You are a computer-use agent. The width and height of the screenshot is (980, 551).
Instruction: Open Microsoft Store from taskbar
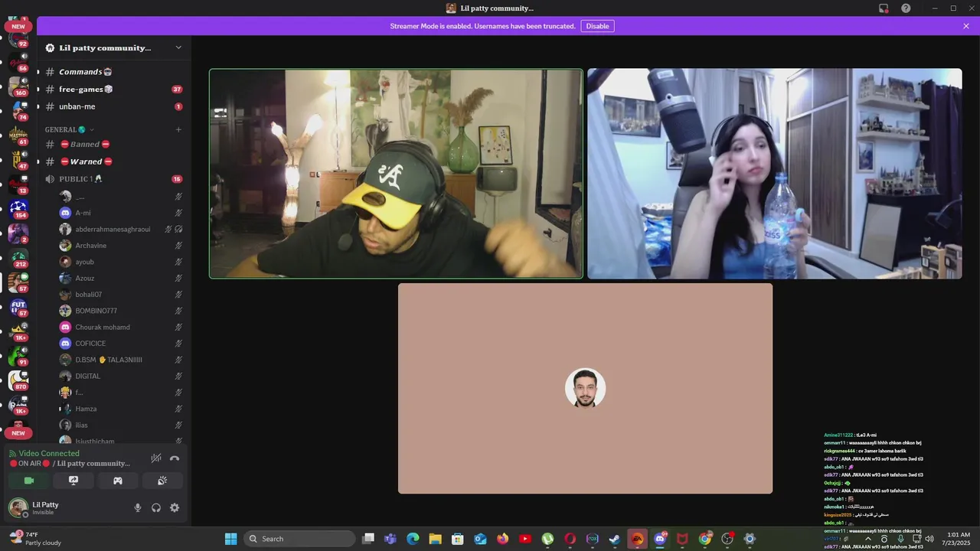(x=458, y=539)
